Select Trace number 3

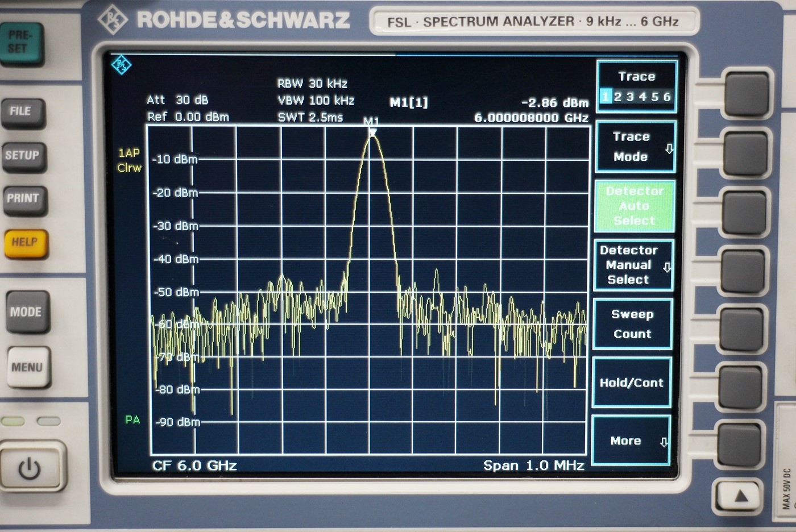[x=630, y=97]
